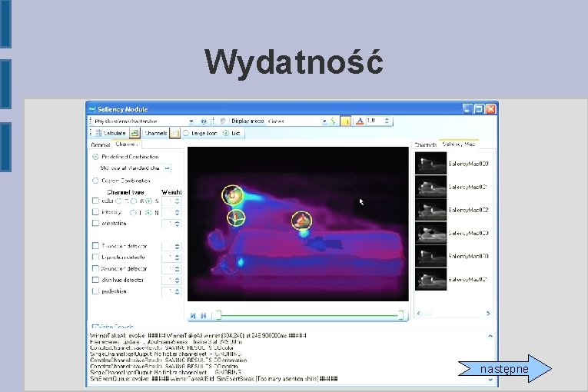Click the help question-mark icon in the toolbar

click(204, 121)
